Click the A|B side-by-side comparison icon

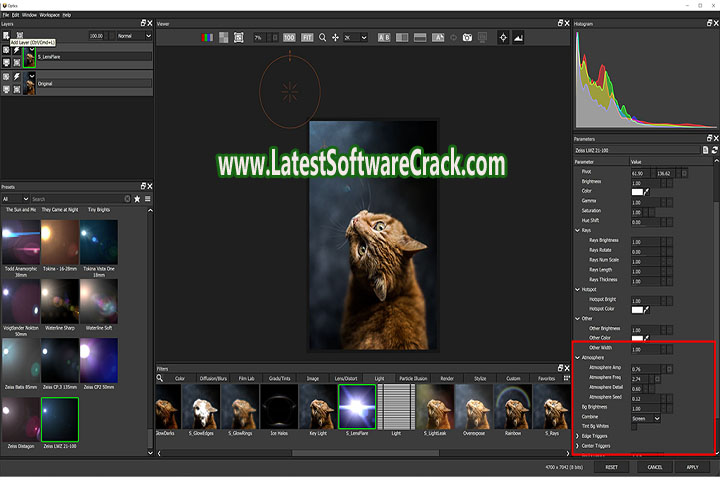(x=385, y=37)
